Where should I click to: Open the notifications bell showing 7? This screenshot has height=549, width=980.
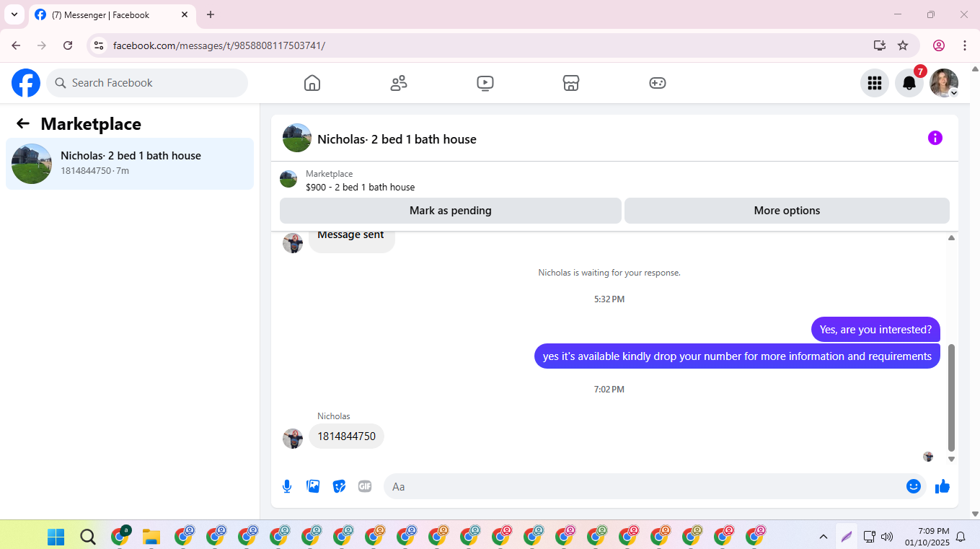coord(909,83)
